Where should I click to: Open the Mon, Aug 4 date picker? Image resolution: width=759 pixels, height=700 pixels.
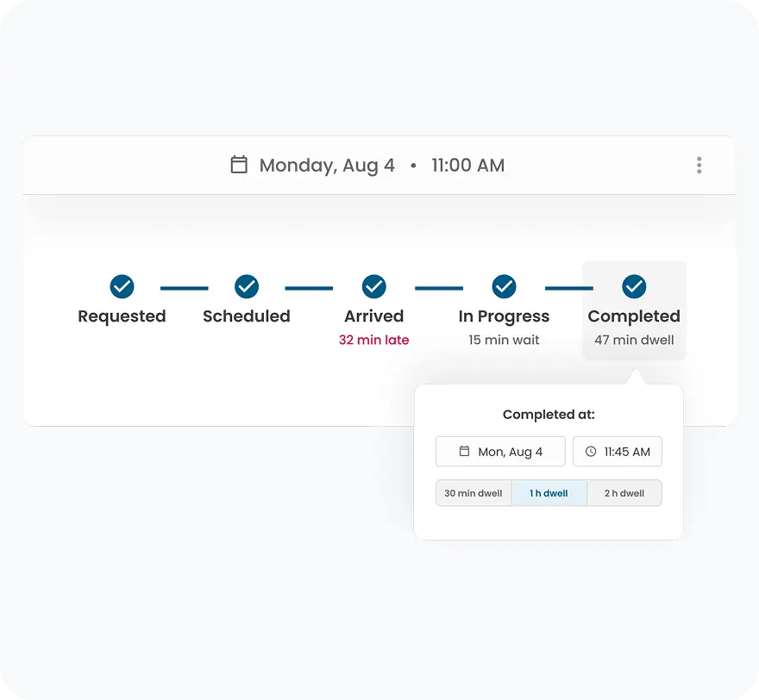point(500,451)
